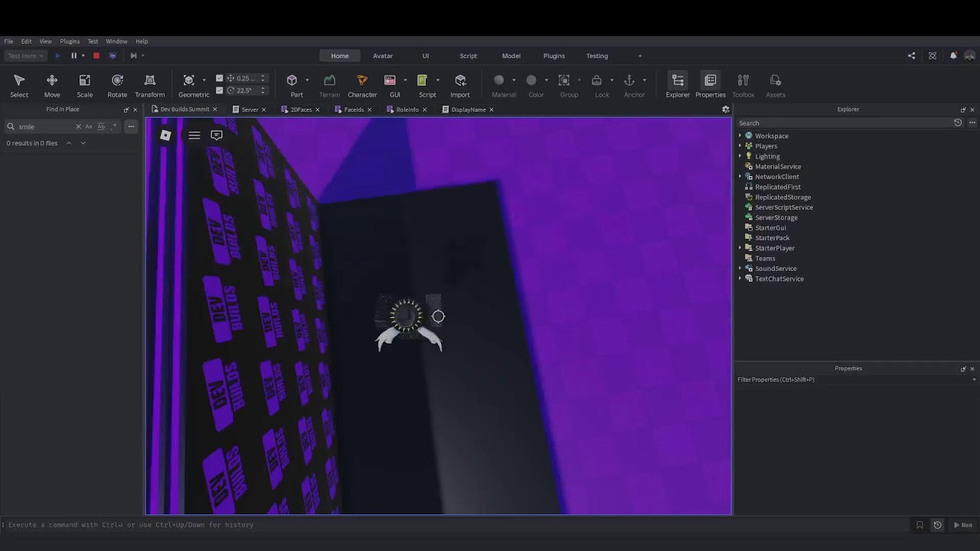The image size is (980, 551).
Task: Open the Color picker swatch
Action: (x=531, y=80)
